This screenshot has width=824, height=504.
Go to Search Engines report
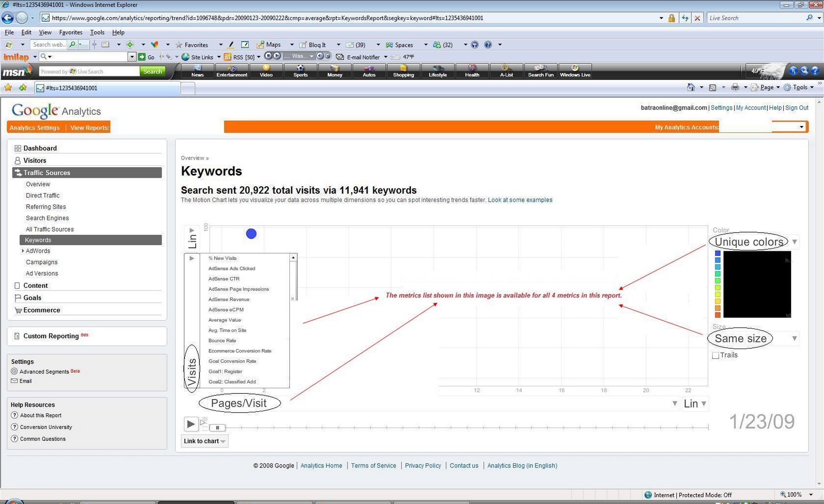(x=47, y=218)
